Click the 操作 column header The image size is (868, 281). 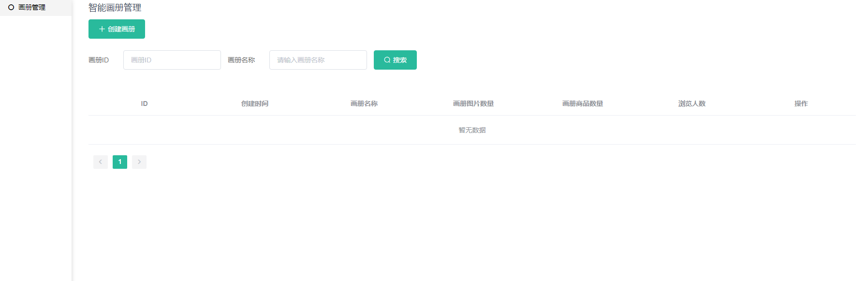pyautogui.click(x=801, y=104)
